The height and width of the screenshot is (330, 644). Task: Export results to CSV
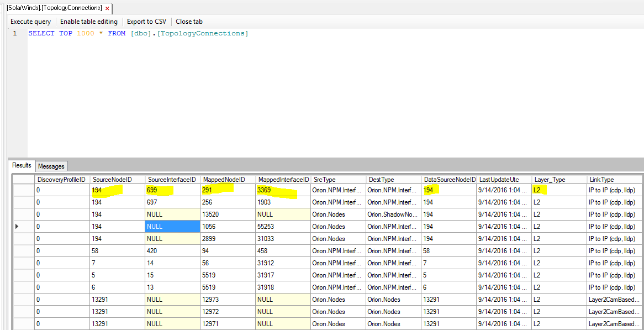pos(146,22)
